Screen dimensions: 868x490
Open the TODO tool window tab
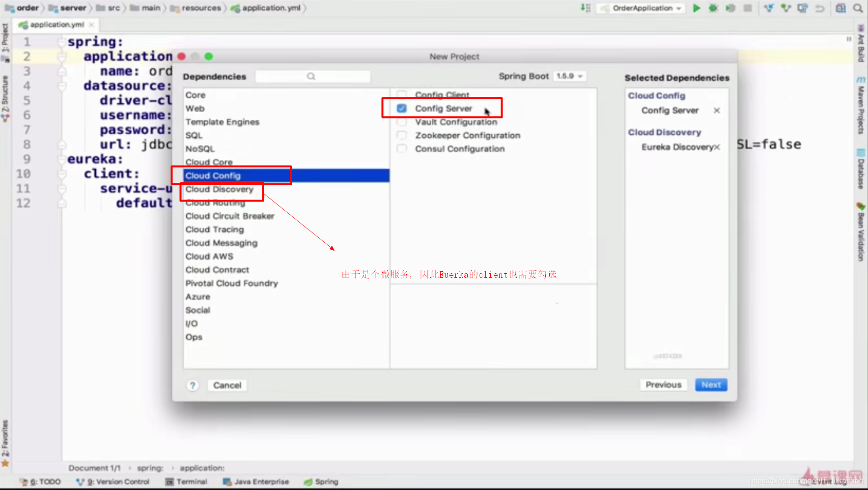[x=41, y=482]
